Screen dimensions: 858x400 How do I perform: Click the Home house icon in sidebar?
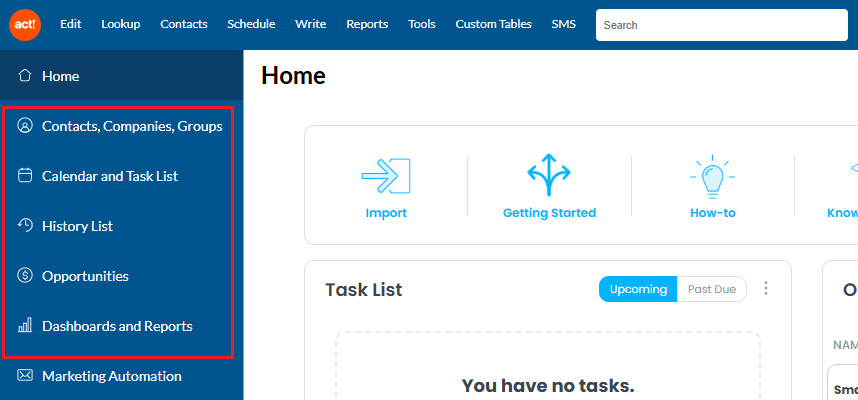[25, 76]
